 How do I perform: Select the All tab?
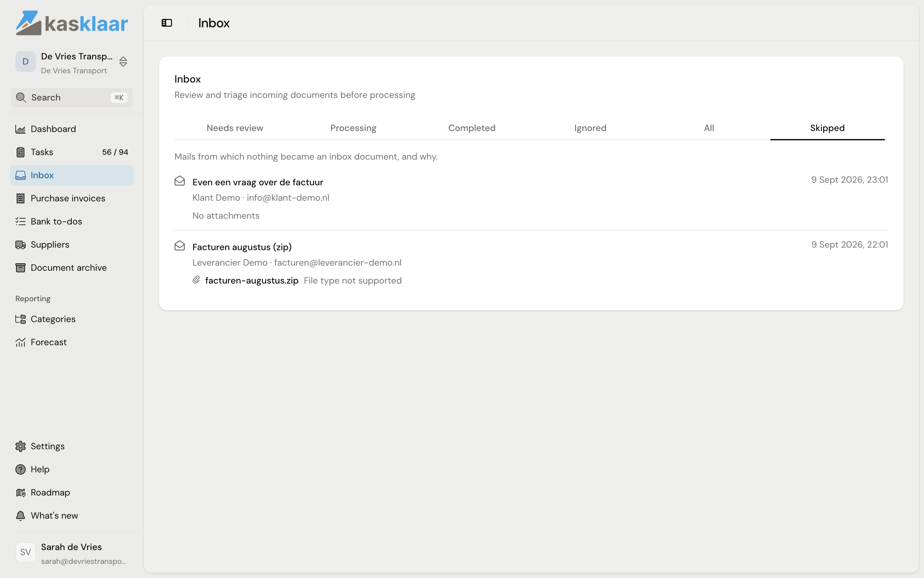(709, 128)
